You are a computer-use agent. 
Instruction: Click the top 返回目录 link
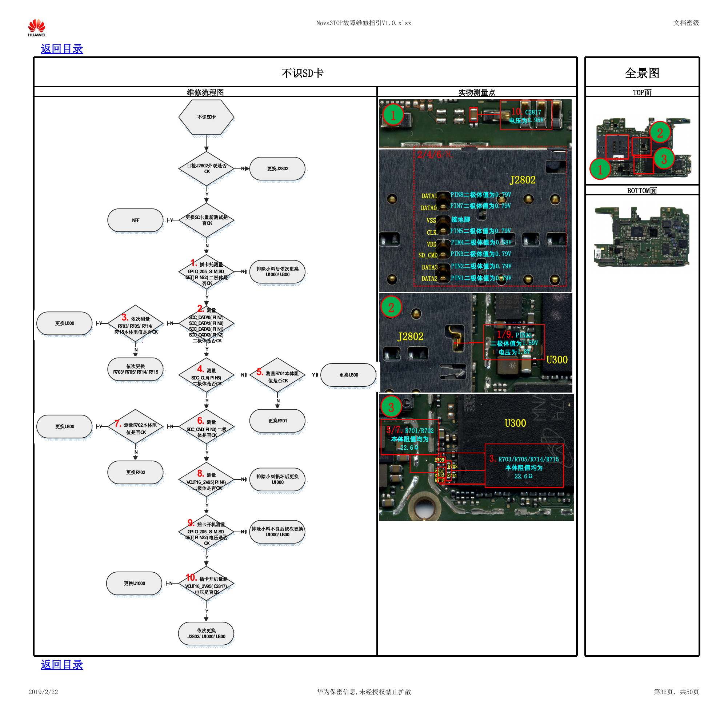pos(62,49)
